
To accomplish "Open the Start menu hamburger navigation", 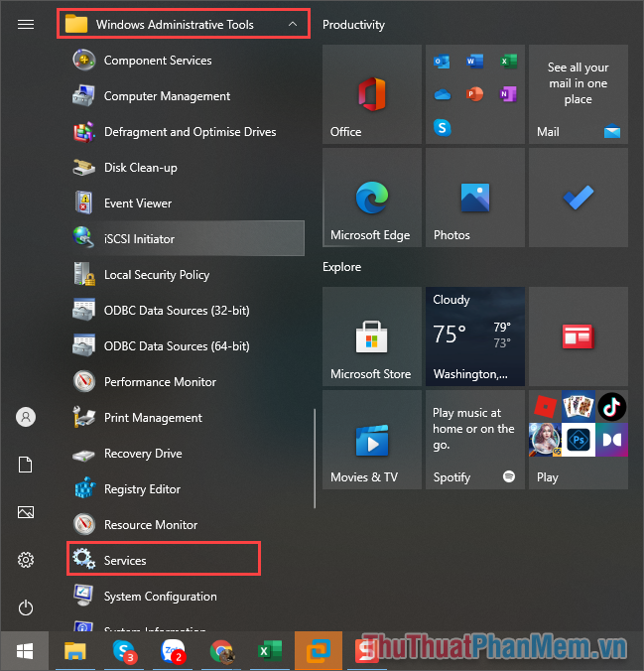I will [26, 25].
